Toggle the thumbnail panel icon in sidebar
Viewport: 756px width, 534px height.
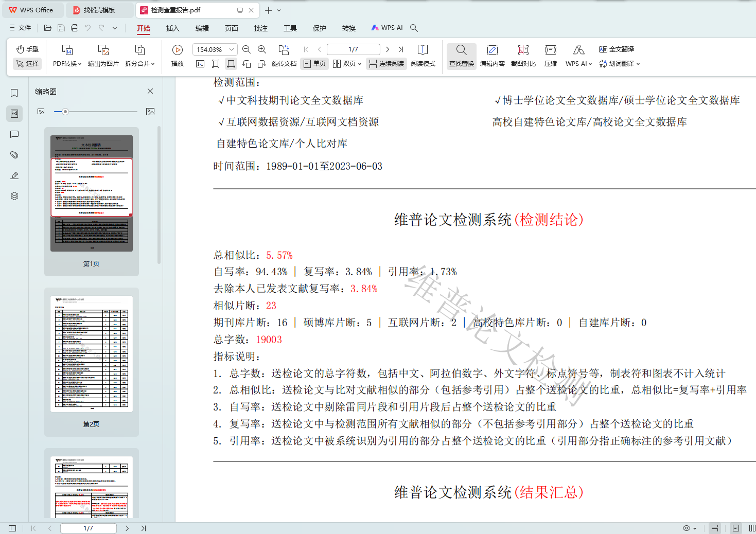click(x=14, y=113)
